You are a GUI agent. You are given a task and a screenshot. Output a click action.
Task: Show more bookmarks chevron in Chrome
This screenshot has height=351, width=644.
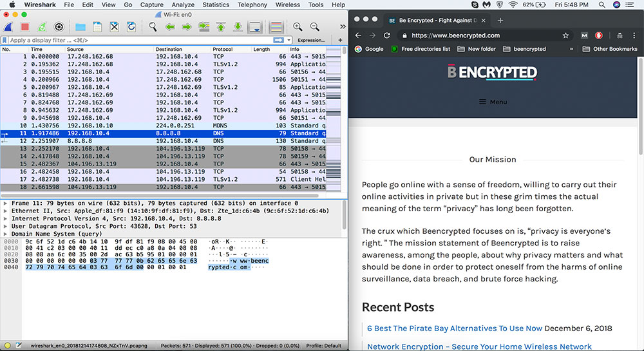(x=571, y=49)
